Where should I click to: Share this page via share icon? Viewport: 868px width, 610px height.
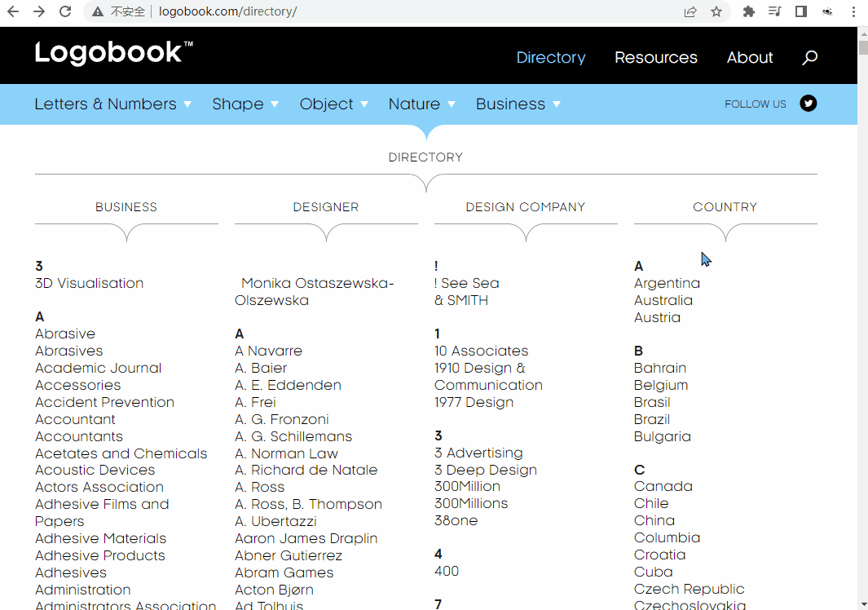pos(690,11)
